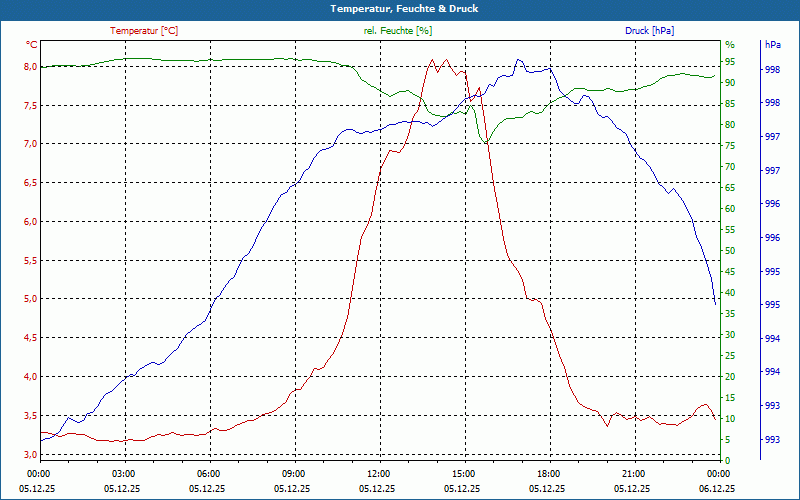The image size is (800, 500).
Task: Click the '3,5' temperature axis value
Action: (31, 415)
